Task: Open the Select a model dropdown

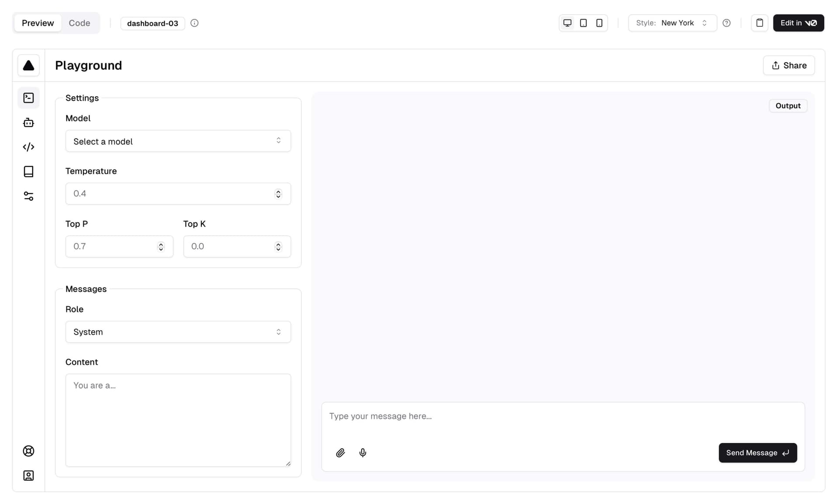Action: coord(178,141)
